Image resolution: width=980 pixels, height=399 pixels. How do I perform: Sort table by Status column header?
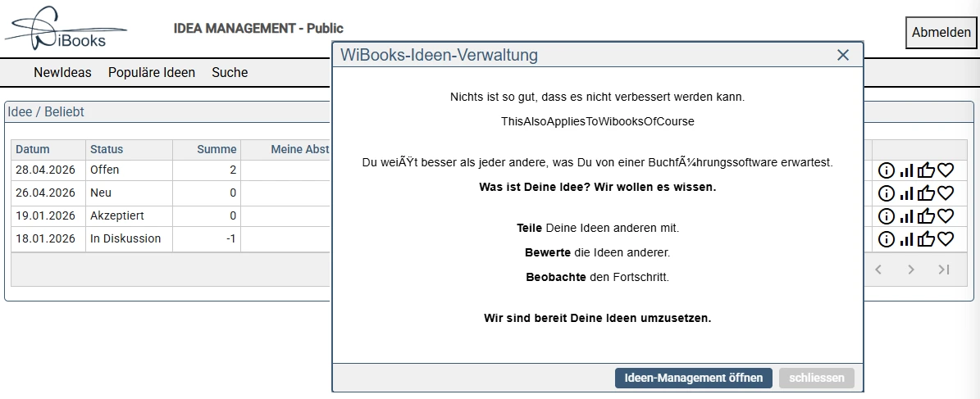[129, 149]
